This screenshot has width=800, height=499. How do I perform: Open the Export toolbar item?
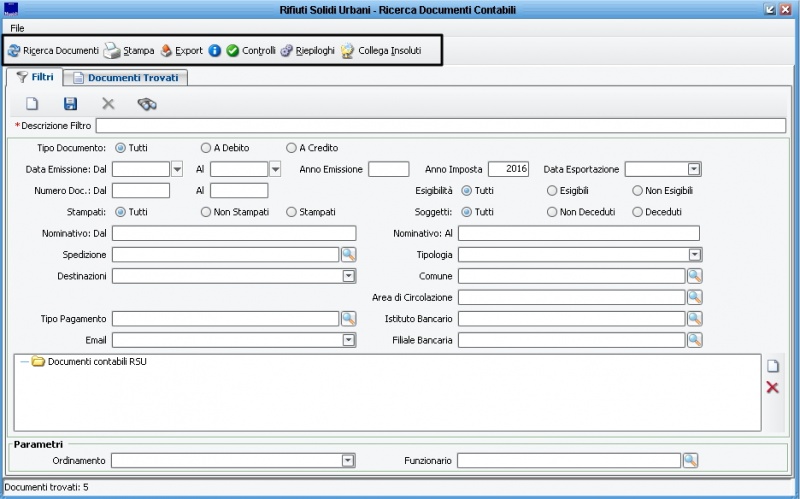pos(181,50)
